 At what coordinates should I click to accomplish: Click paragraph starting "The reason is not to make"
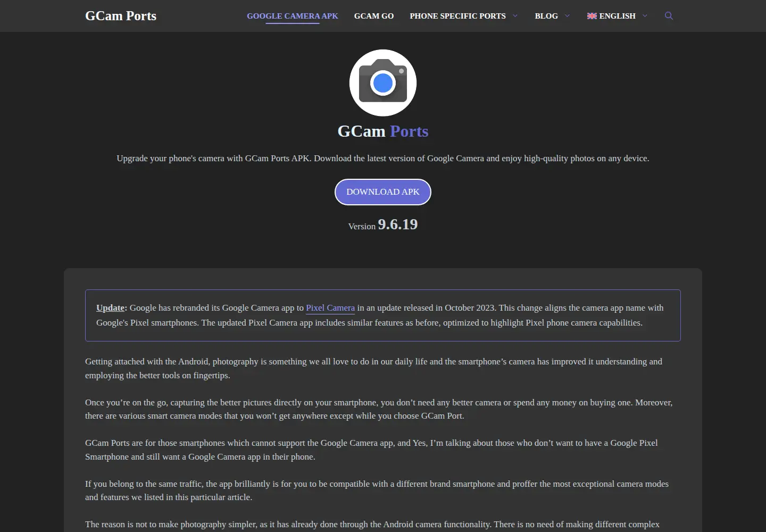pos(372,525)
